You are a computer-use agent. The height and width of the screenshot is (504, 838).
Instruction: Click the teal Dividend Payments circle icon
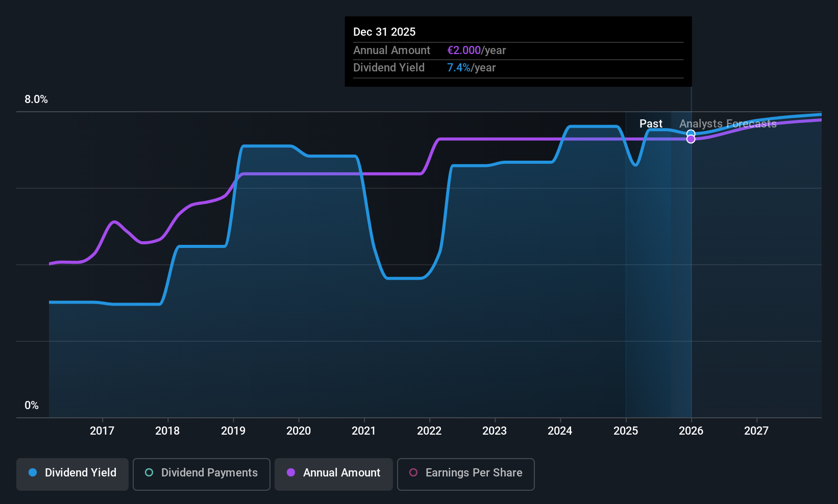click(149, 472)
